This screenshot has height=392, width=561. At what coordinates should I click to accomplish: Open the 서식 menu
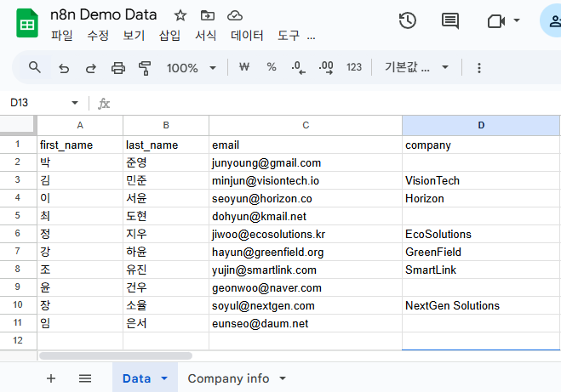206,36
